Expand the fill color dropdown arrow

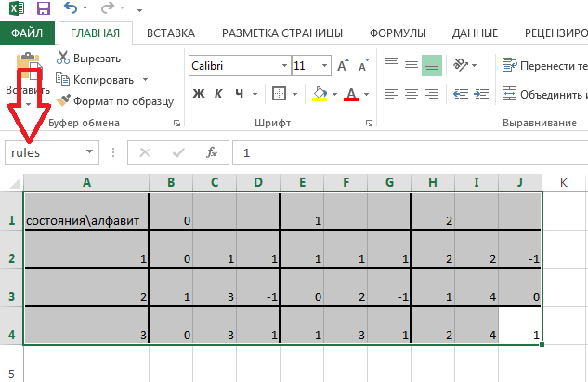pyautogui.click(x=334, y=94)
